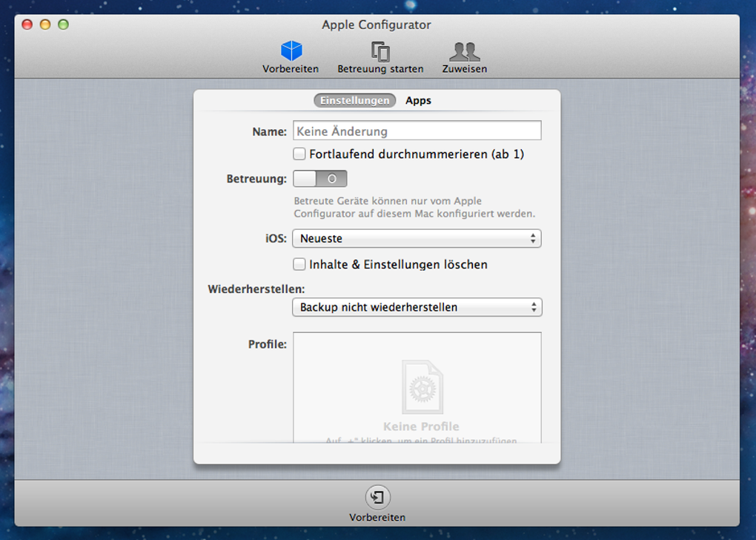This screenshot has height=540, width=756.
Task: Open the Betreuung starten devices icon
Action: pos(380,52)
